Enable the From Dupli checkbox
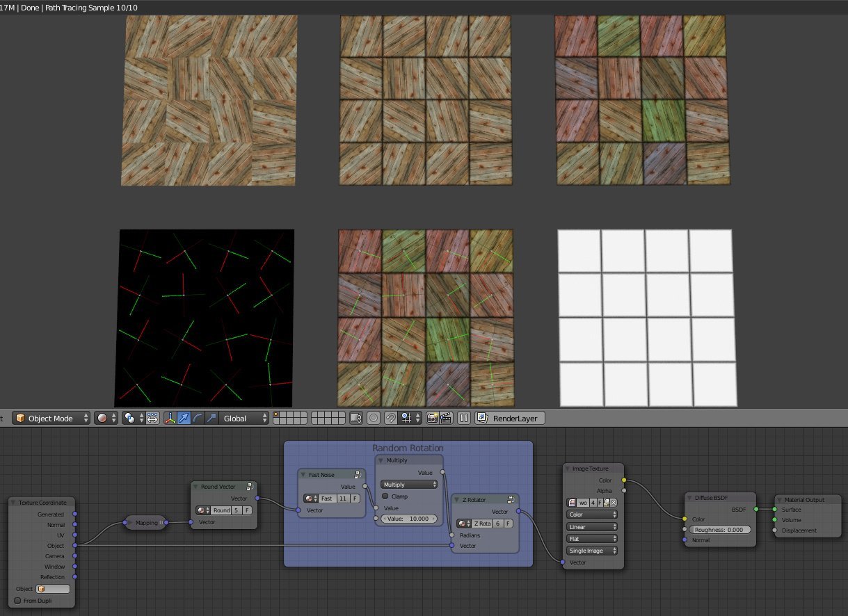848x616 pixels. 18,601
